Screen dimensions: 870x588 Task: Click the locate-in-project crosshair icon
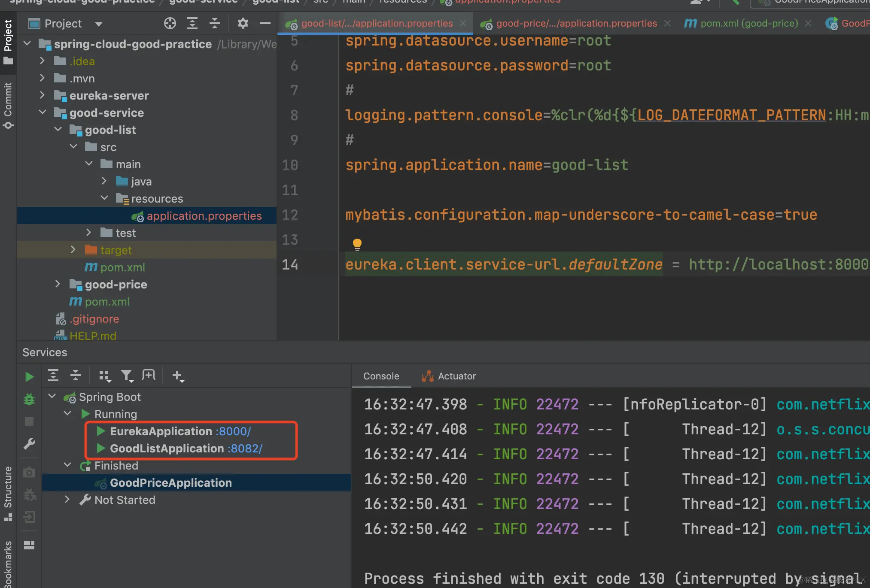pyautogui.click(x=170, y=23)
